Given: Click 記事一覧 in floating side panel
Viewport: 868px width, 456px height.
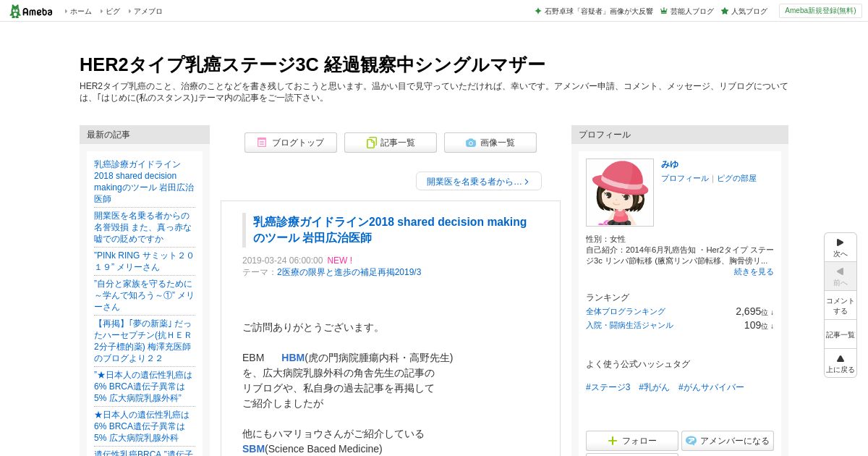Looking at the screenshot, I should [841, 334].
